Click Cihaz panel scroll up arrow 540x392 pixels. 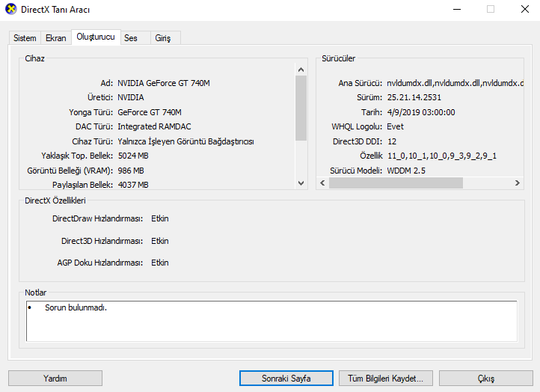(x=301, y=70)
